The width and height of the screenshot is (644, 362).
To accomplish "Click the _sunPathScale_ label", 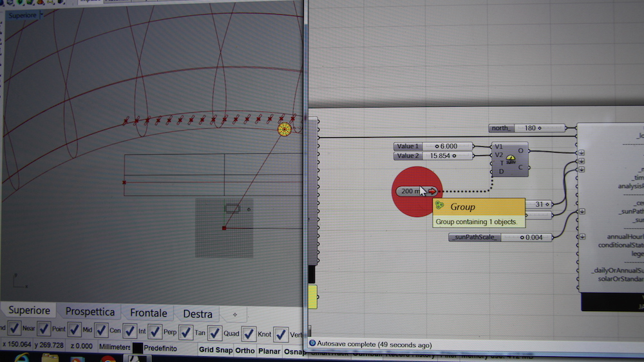I will (x=475, y=237).
